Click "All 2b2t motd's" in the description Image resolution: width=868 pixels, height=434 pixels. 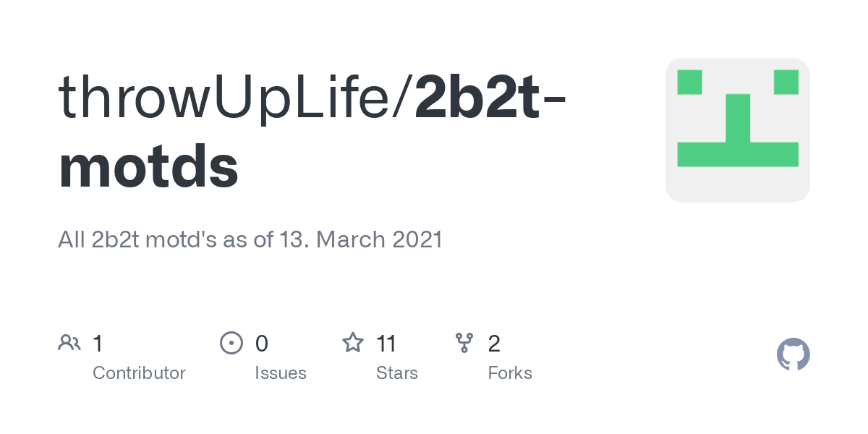(137, 239)
